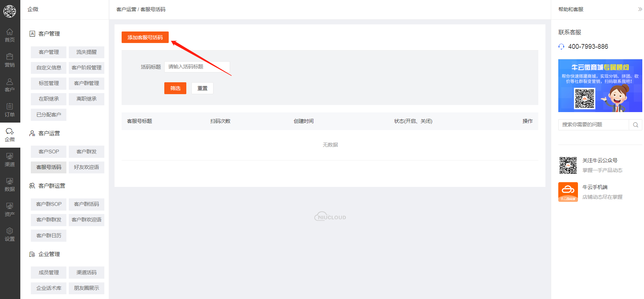Click the 创建时间 column header
The height and width of the screenshot is (299, 644).
pos(304,121)
